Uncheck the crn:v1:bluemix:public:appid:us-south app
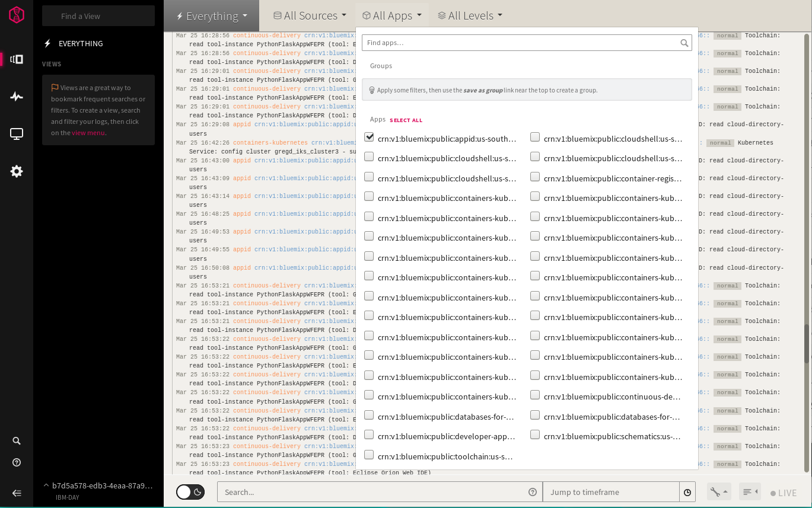812x508 pixels. pyautogui.click(x=369, y=136)
